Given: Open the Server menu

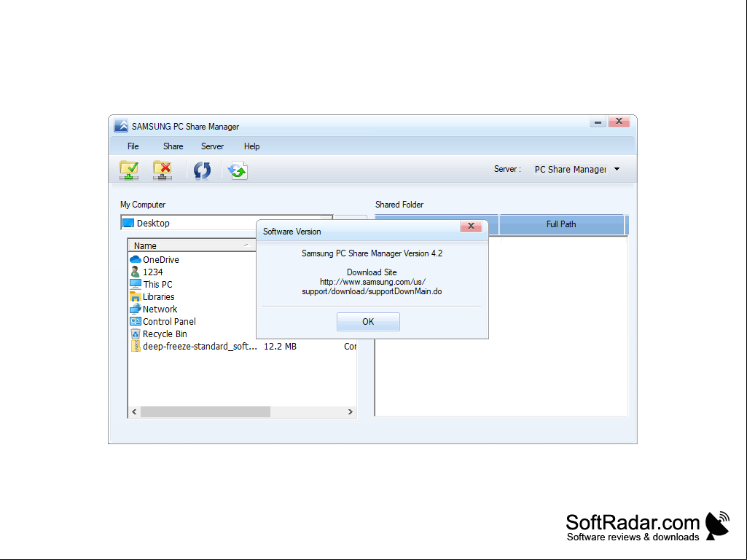Looking at the screenshot, I should click(x=212, y=146).
